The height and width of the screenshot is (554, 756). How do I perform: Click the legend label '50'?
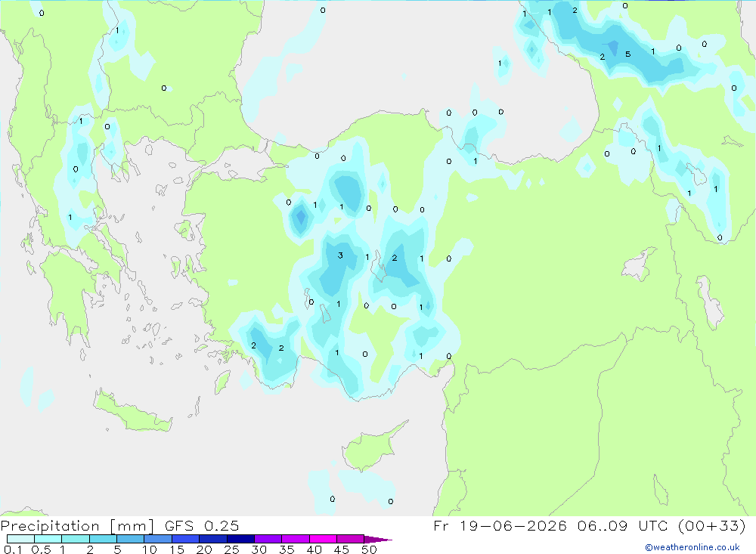(369, 549)
